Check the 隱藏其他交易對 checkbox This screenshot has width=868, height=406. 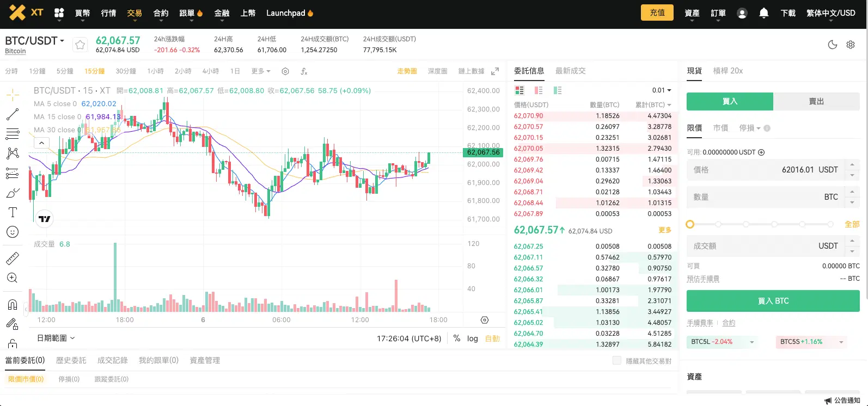click(616, 360)
